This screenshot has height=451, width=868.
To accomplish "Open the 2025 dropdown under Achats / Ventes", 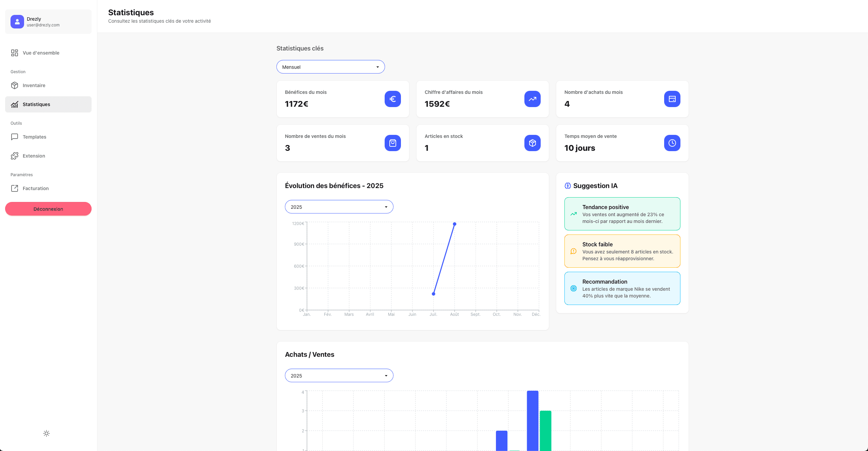I will [x=339, y=376].
